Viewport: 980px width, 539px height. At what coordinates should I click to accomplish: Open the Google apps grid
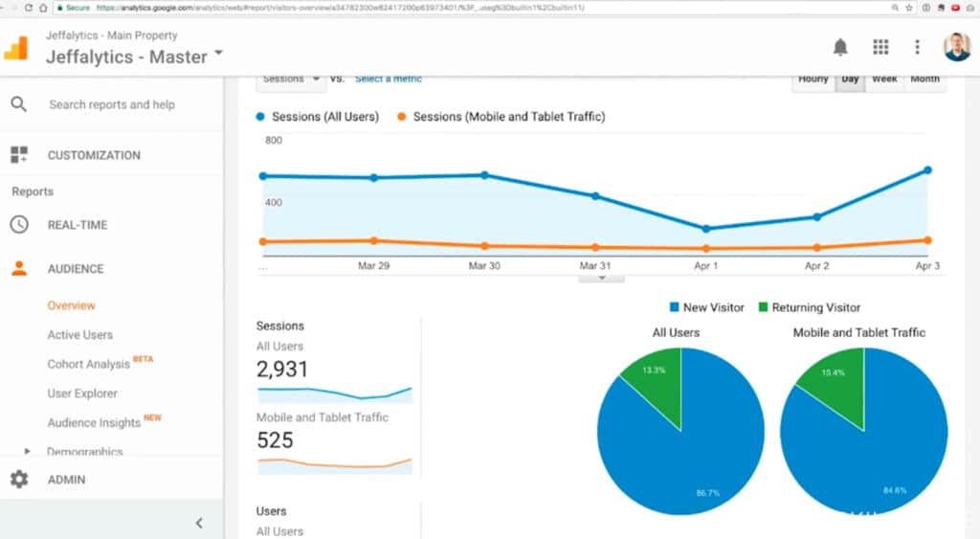tap(880, 47)
